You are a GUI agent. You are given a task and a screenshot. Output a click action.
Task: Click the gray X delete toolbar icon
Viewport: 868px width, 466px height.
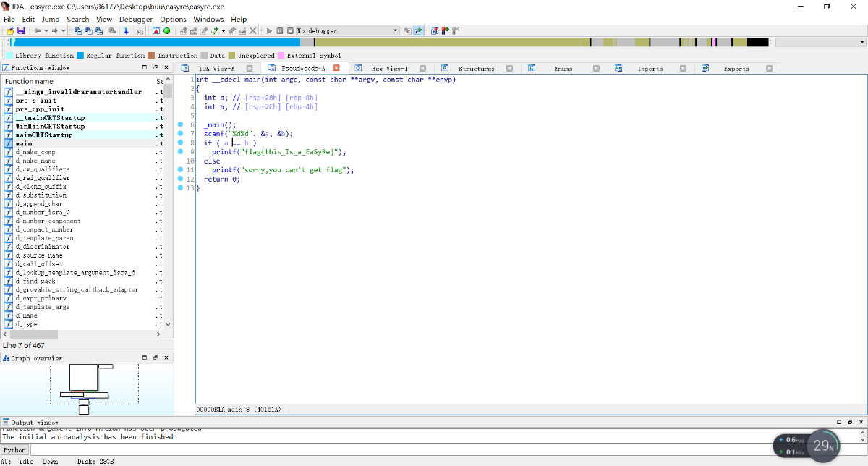(253, 31)
